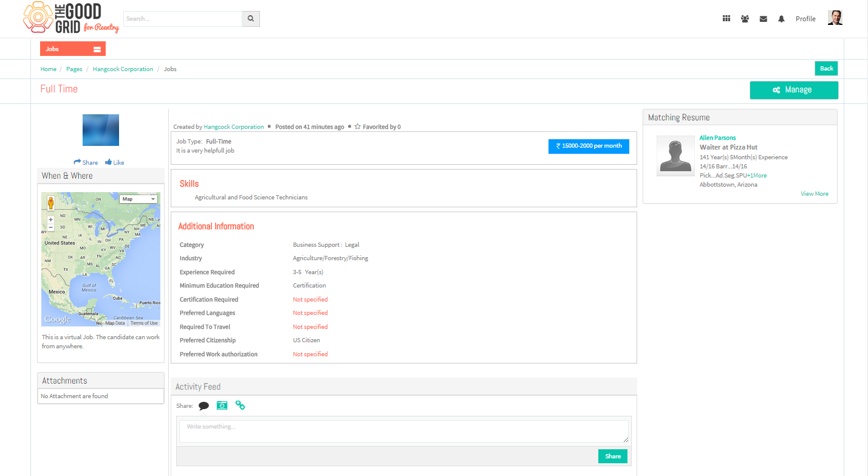Click The Good Grid logo
The height and width of the screenshot is (476, 868).
coord(71,18)
